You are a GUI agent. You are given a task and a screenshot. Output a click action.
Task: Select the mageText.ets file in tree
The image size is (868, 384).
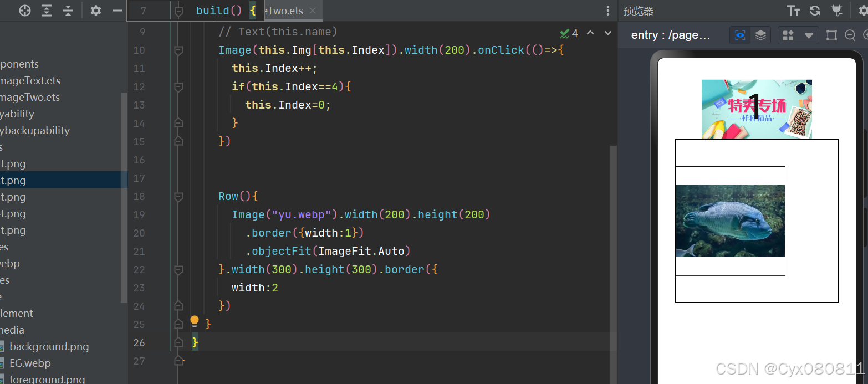click(30, 80)
